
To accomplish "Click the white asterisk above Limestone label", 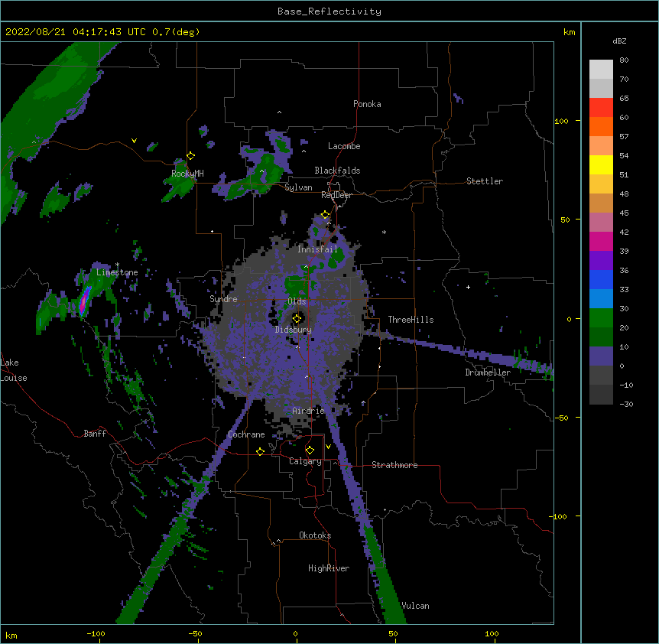I will pos(117,265).
